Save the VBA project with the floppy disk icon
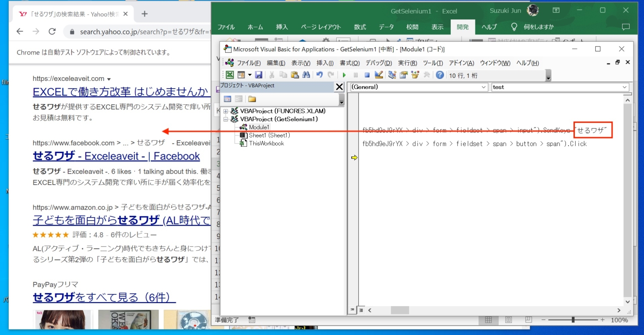Image resolution: width=644 pixels, height=335 pixels. (259, 75)
